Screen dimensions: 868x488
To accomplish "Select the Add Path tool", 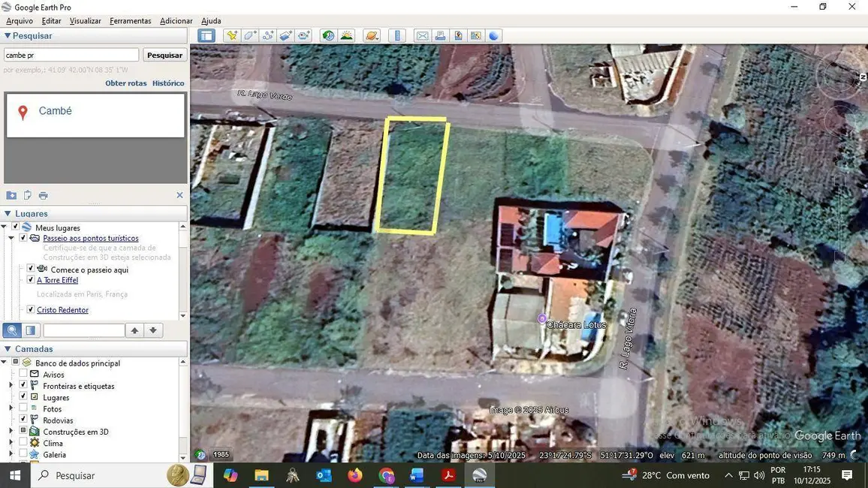I will click(268, 35).
